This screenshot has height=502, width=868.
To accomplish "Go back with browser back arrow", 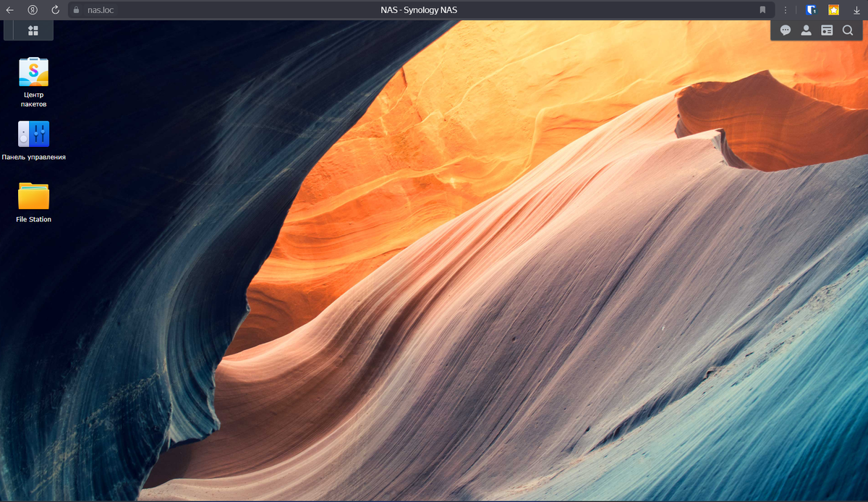I will tap(10, 10).
